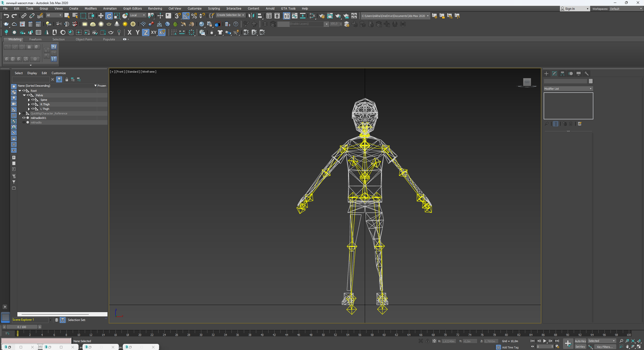
Task: Toggle visibility of mikhadilo001 object
Action: [24, 118]
